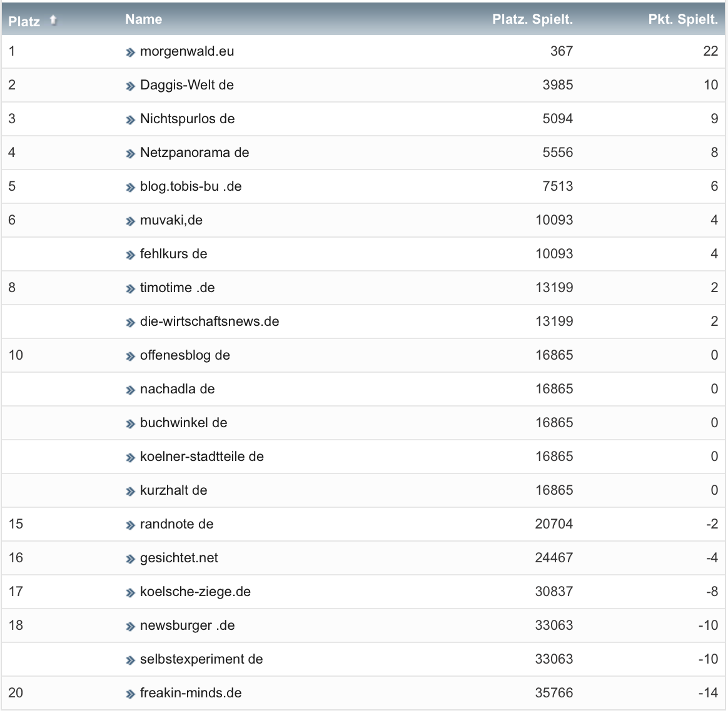
Task: Click the arrow icon beside die-wirtschaftsnews.de
Action: pos(130,323)
